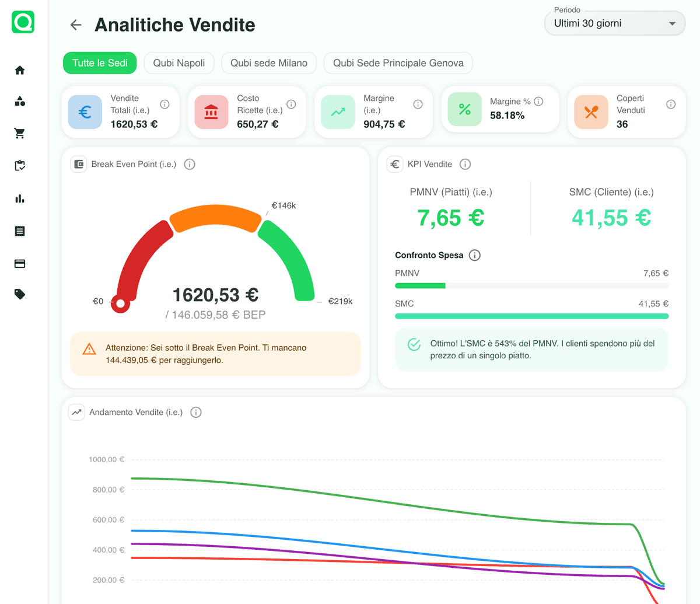Viewport: 700px width, 604px height.
Task: Show info for Vendite Totali card
Action: tap(165, 104)
